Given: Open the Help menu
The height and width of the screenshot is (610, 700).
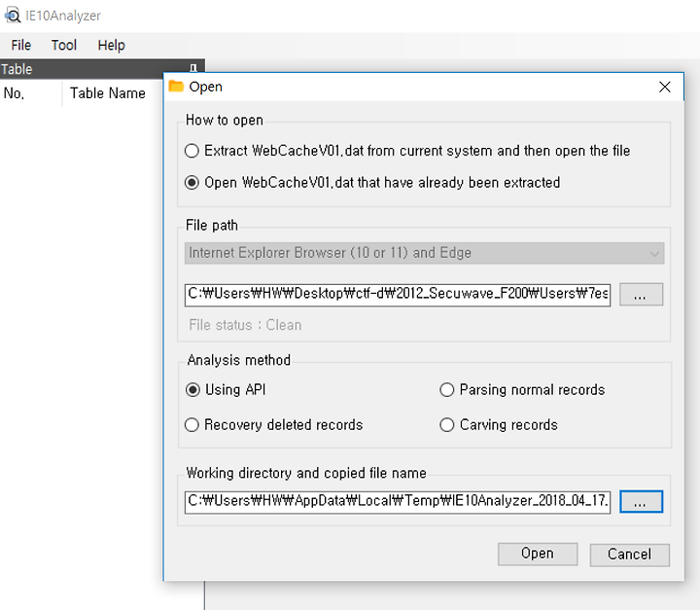Looking at the screenshot, I should [111, 45].
